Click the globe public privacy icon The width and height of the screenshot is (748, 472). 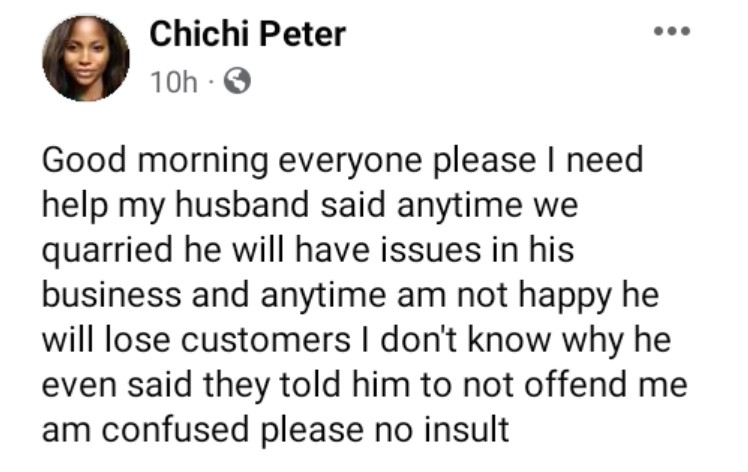[238, 81]
